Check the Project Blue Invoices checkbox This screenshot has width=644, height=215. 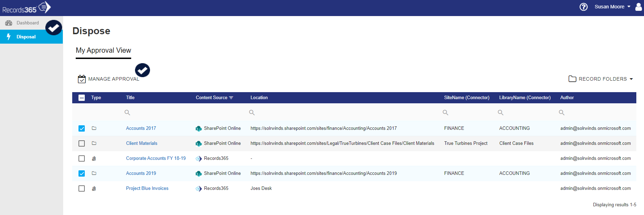(82, 188)
